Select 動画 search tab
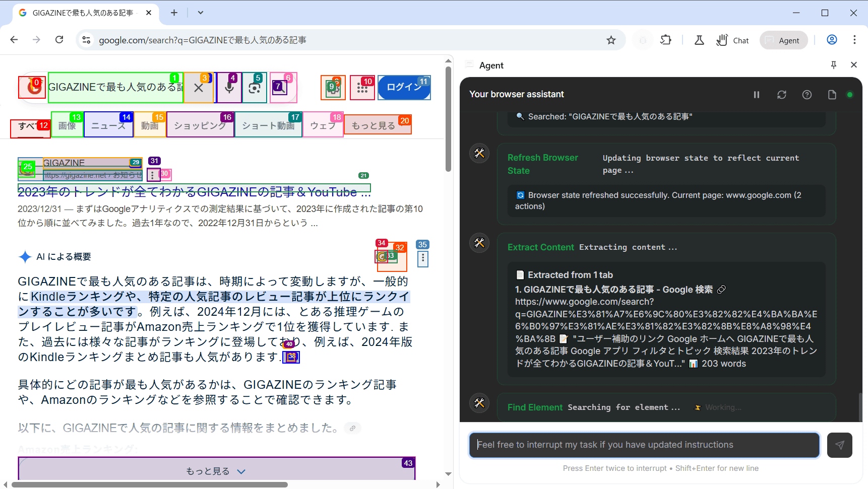868x489 pixels. tap(150, 125)
